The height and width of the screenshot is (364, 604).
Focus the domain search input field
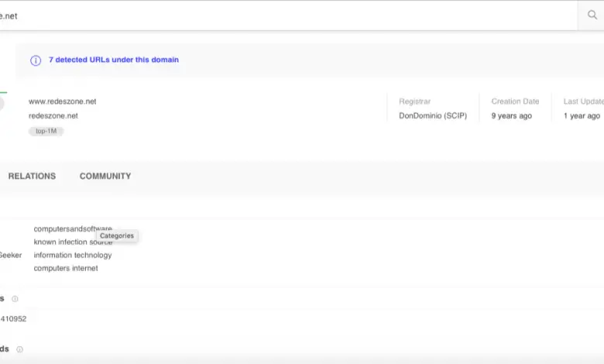pyautogui.click(x=287, y=15)
